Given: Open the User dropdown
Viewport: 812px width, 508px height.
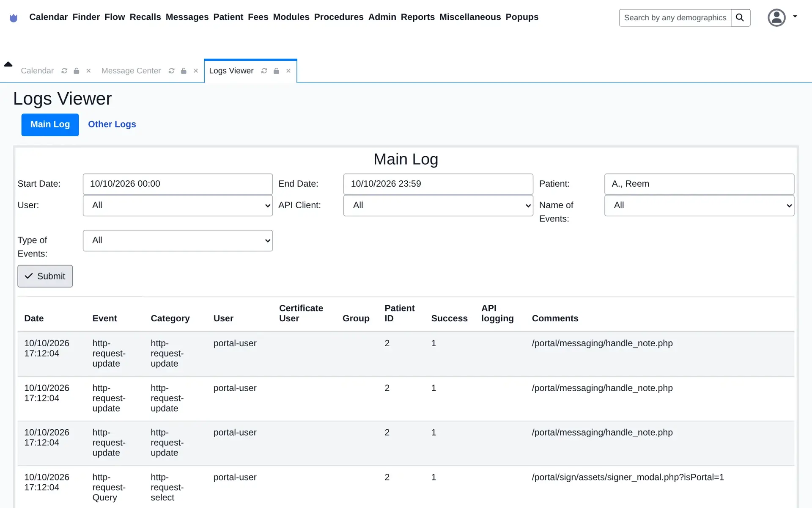Looking at the screenshot, I should point(178,205).
